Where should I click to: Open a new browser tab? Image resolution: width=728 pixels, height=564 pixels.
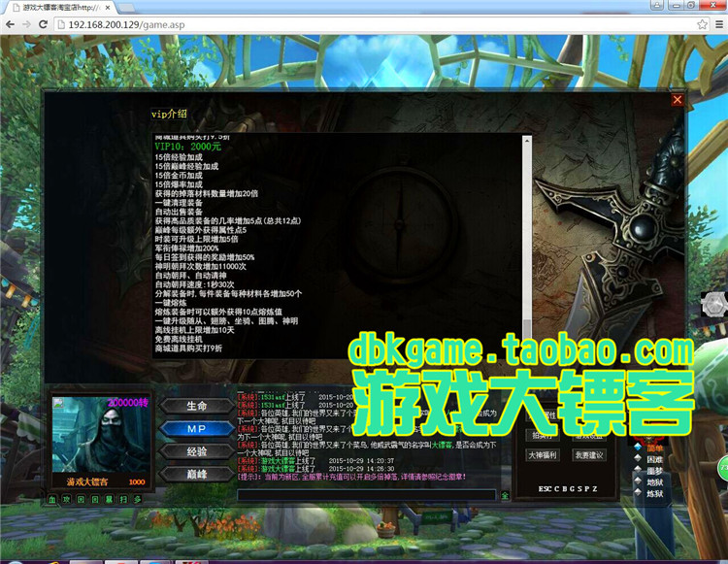pyautogui.click(x=127, y=9)
